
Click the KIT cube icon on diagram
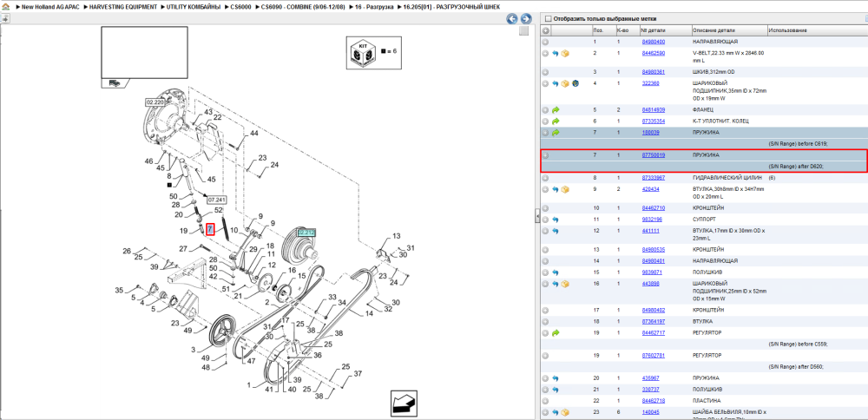coord(363,53)
